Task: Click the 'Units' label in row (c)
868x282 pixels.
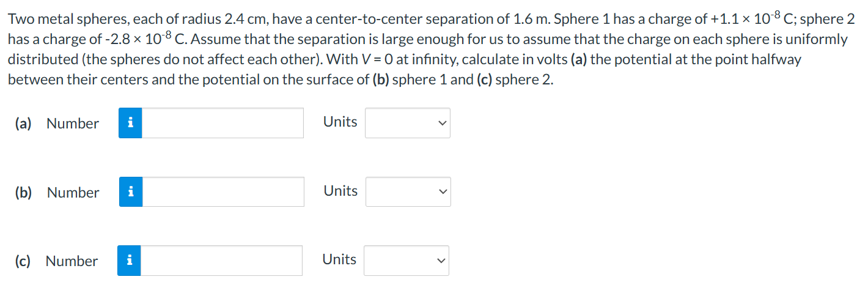Action: [339, 259]
